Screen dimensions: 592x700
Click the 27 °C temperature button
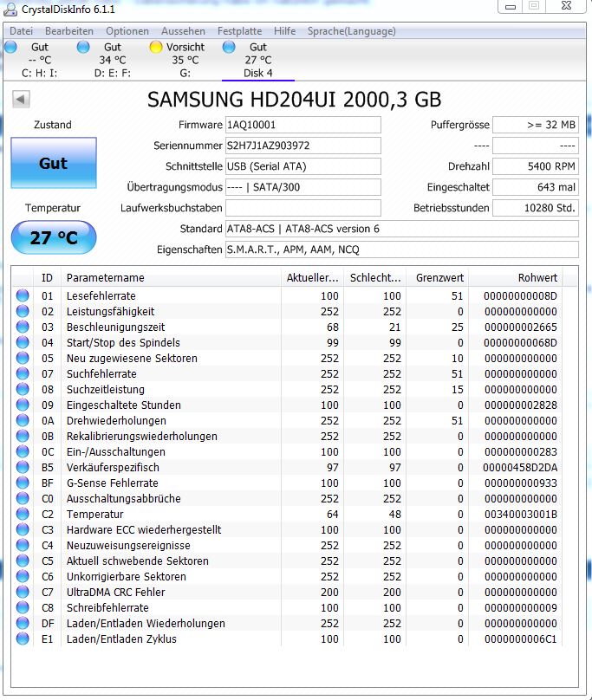pos(54,237)
